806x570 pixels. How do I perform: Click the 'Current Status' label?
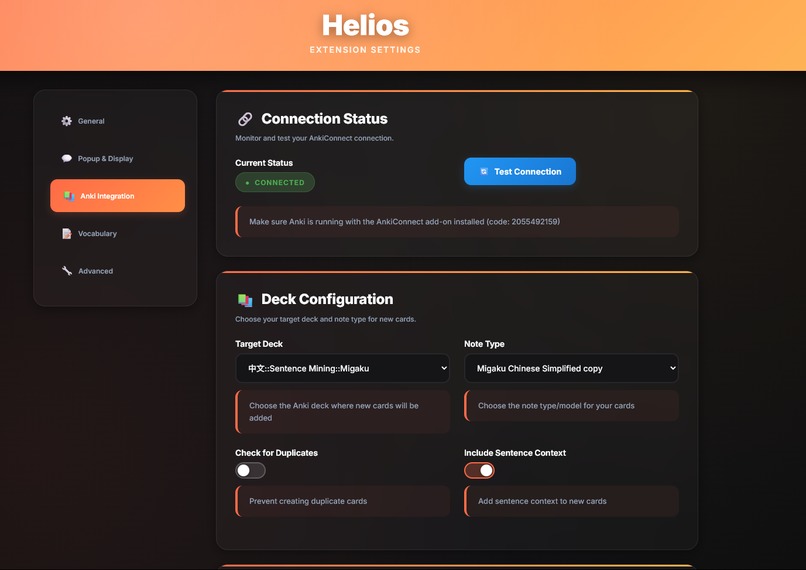tap(264, 163)
